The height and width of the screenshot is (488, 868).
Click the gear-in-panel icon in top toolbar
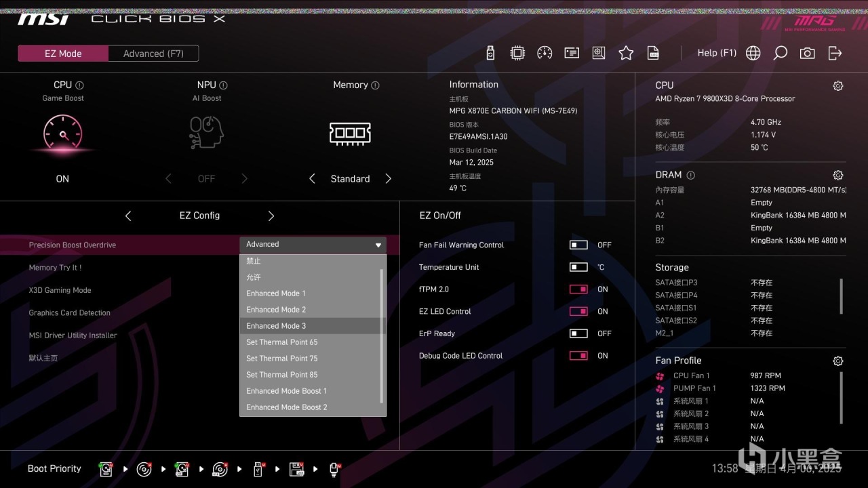click(598, 53)
